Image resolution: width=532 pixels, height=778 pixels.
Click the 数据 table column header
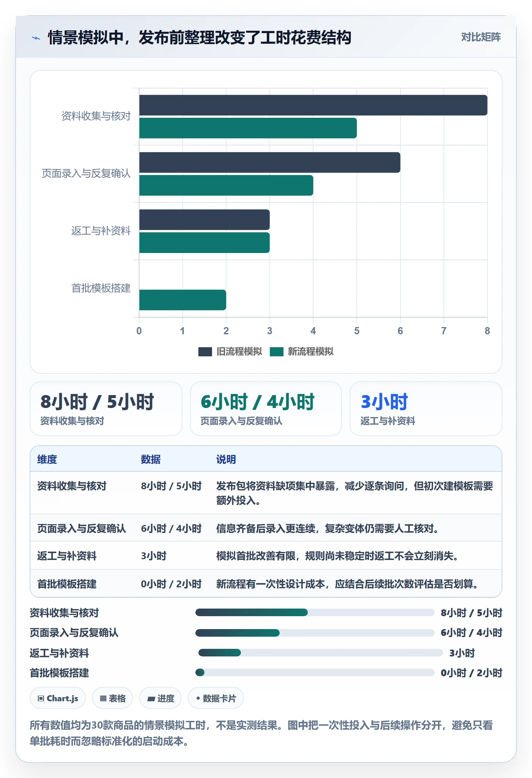tap(151, 459)
